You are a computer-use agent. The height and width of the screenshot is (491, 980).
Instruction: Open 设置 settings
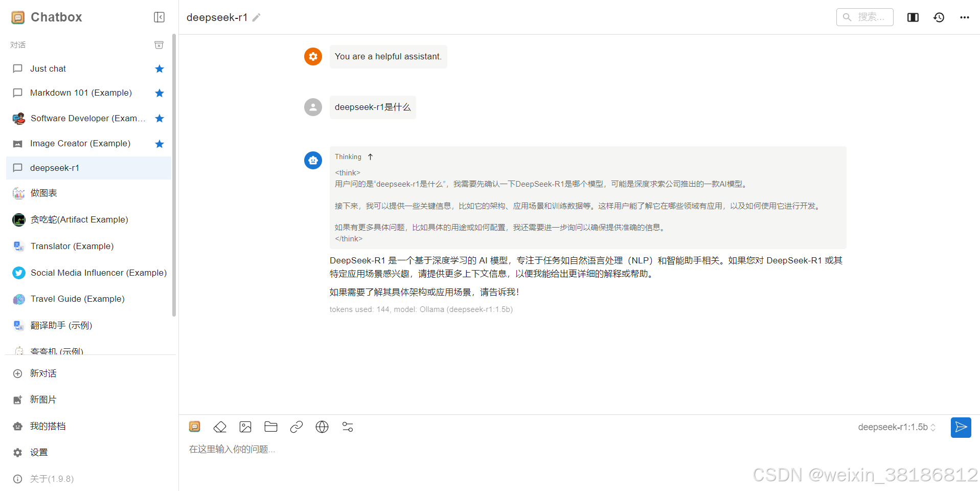tap(88, 452)
